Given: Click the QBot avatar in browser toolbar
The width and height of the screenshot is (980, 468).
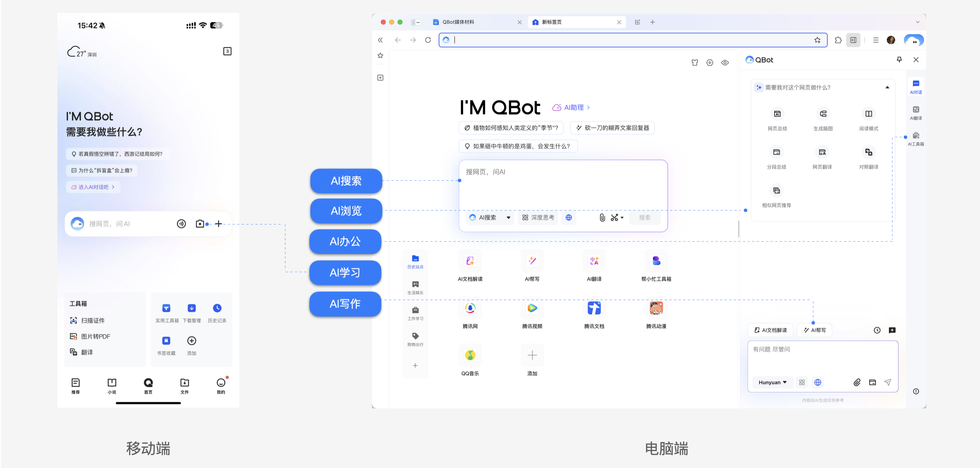Looking at the screenshot, I should (x=913, y=40).
